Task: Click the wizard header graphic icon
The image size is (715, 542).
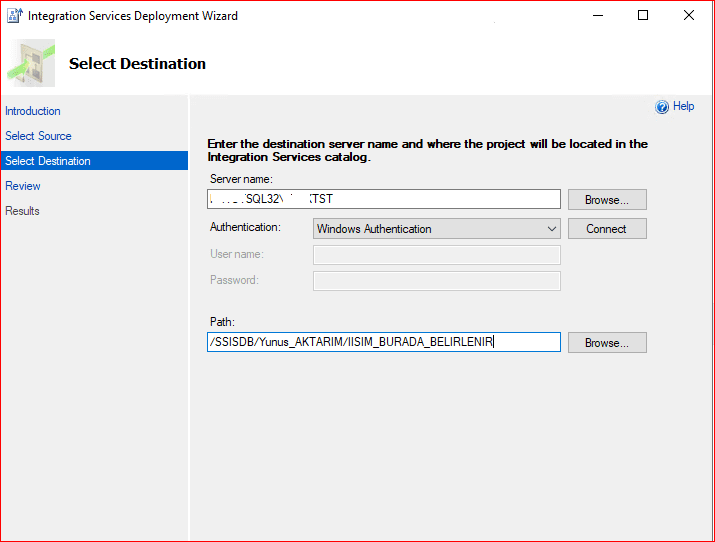Action: [32, 63]
